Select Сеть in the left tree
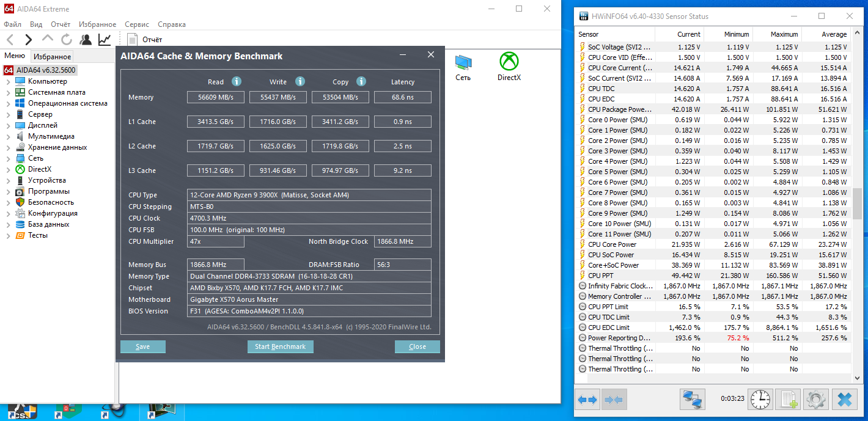The width and height of the screenshot is (868, 421). click(35, 158)
